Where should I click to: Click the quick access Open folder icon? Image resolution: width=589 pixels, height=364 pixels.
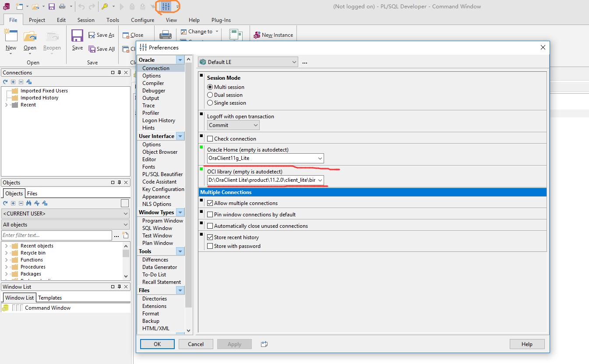coord(35,7)
